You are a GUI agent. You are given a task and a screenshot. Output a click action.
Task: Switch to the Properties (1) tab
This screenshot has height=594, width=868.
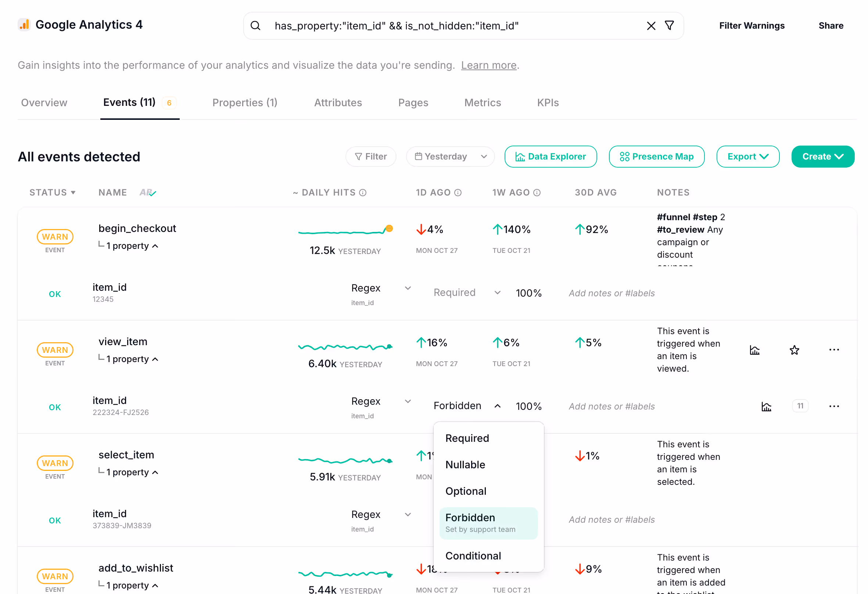[x=245, y=103]
